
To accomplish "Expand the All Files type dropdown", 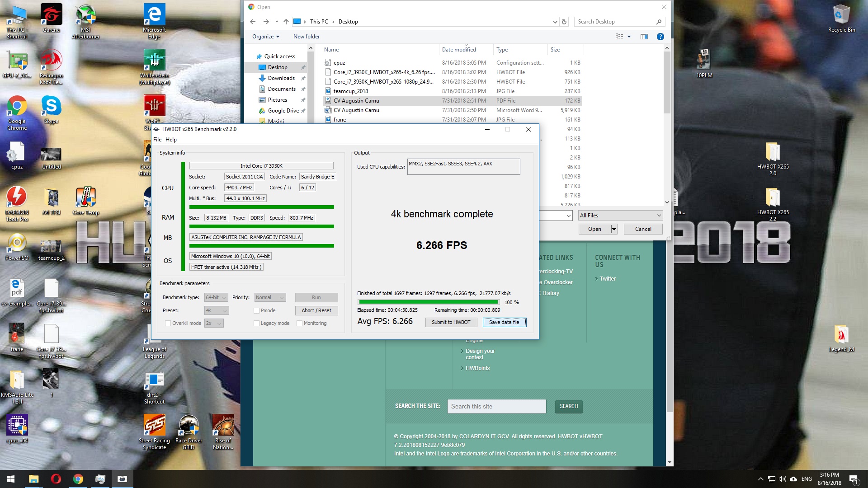I will click(620, 216).
